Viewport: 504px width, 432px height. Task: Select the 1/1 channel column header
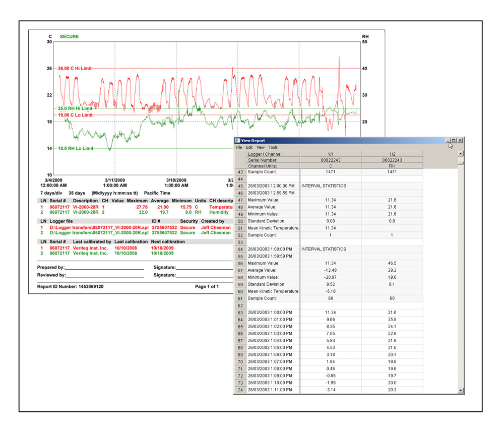(x=331, y=154)
